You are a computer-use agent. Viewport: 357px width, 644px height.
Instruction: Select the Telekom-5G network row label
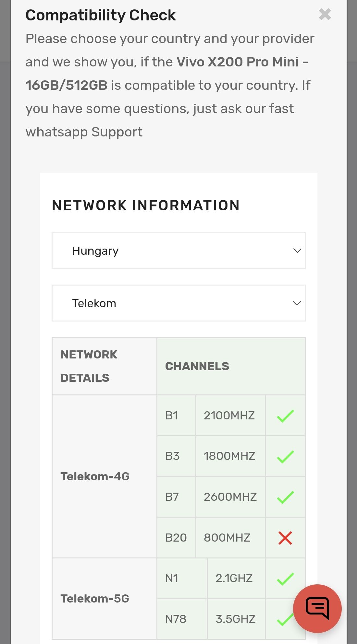(95, 599)
